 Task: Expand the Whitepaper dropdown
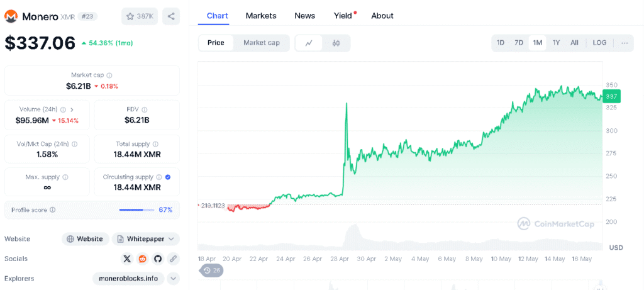[146, 239]
